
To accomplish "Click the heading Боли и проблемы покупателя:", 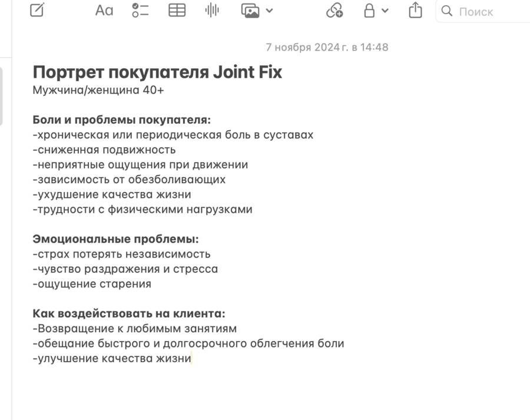I will point(122,120).
